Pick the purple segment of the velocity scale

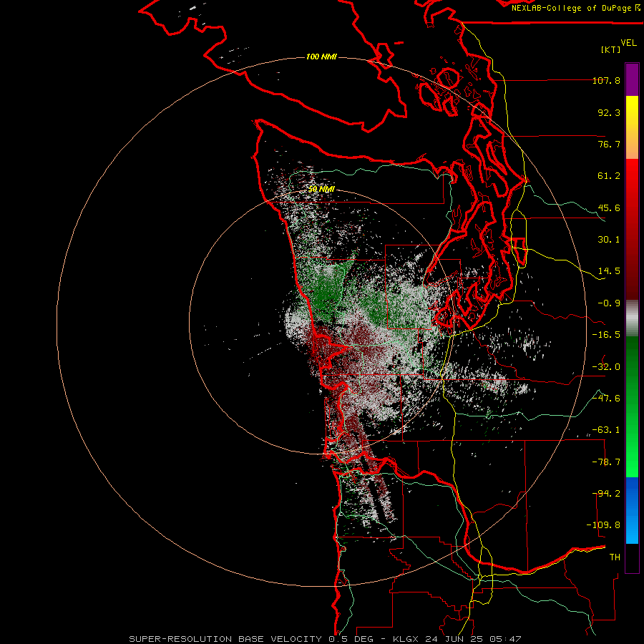632,79
